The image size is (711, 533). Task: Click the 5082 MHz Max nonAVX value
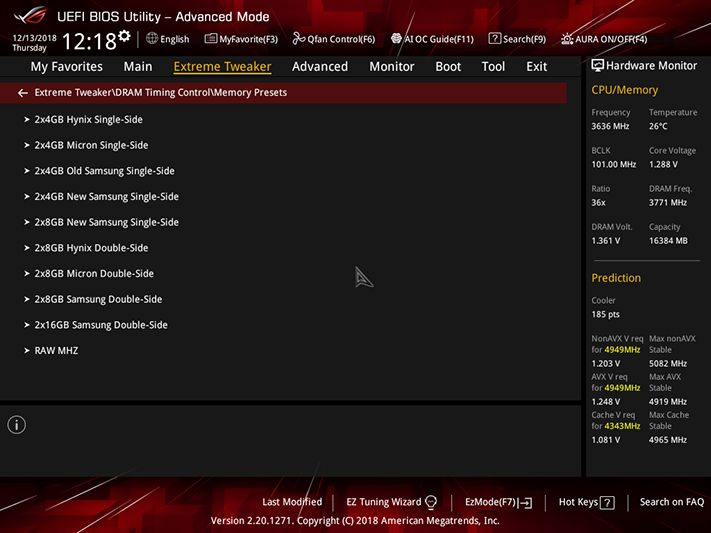tap(667, 363)
